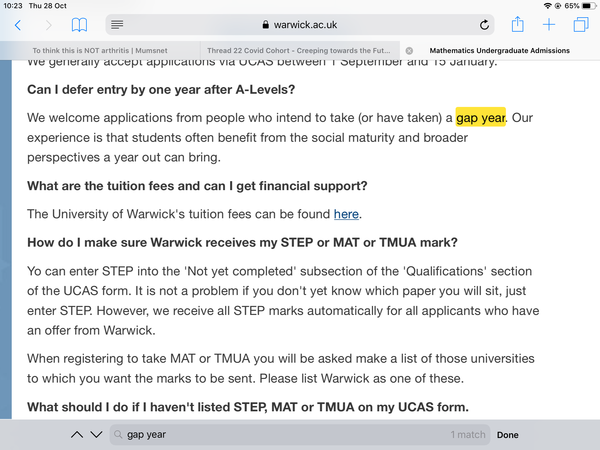Tap the warwick.ac.uk address bar
This screenshot has height=450, width=600.
[x=300, y=25]
